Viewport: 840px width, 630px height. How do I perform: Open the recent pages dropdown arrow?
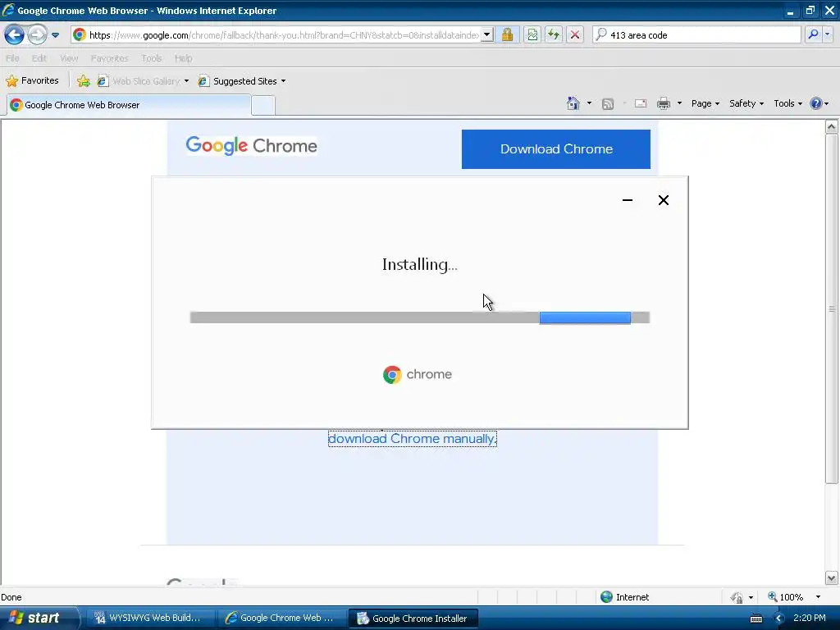(x=55, y=35)
